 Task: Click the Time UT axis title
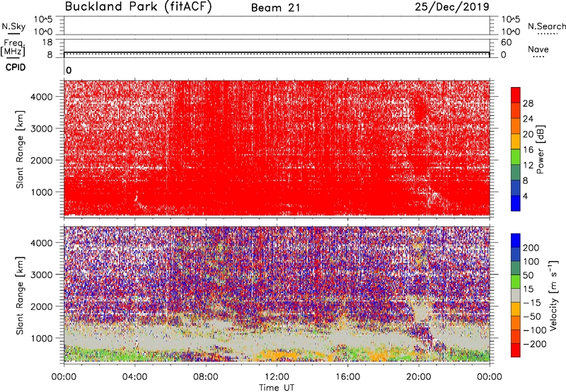pyautogui.click(x=277, y=388)
